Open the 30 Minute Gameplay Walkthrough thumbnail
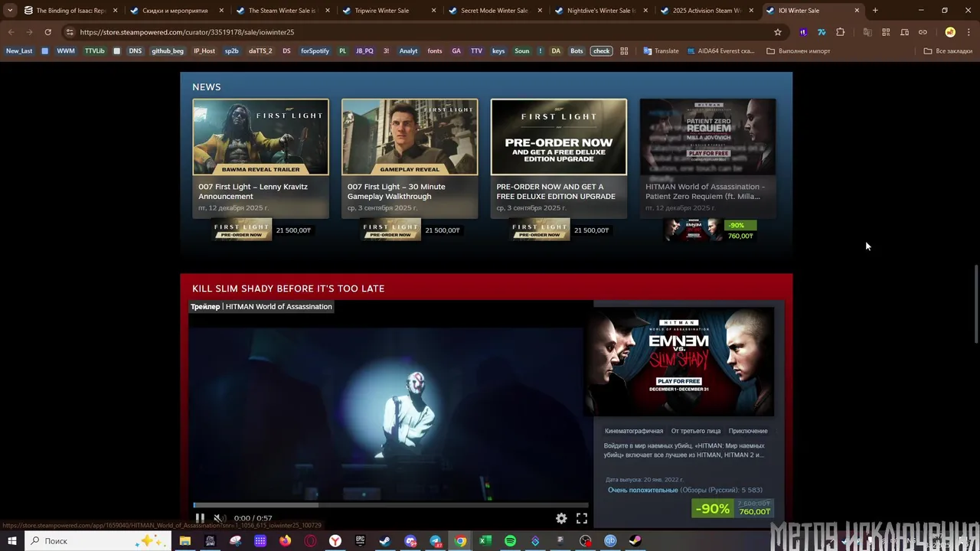 tap(410, 137)
